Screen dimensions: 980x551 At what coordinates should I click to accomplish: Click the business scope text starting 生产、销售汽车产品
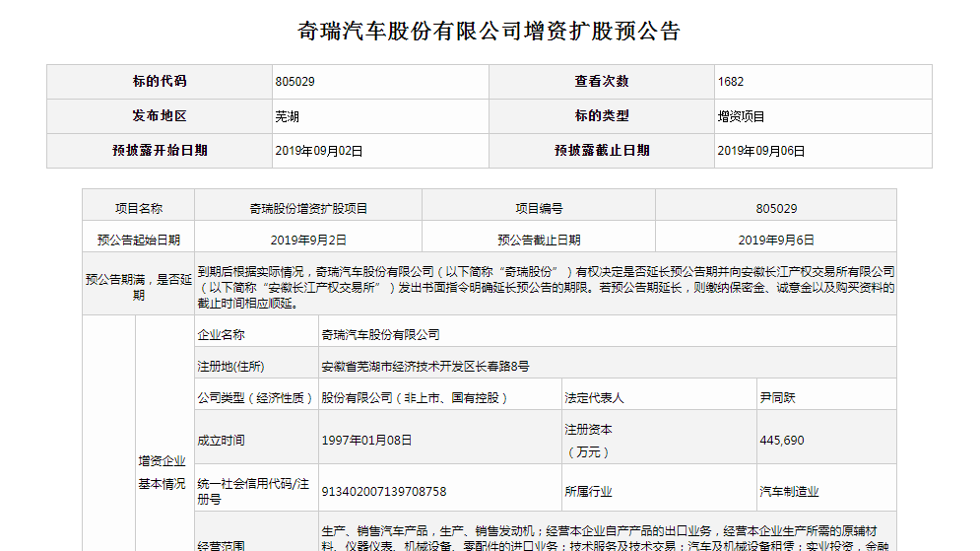(x=605, y=538)
